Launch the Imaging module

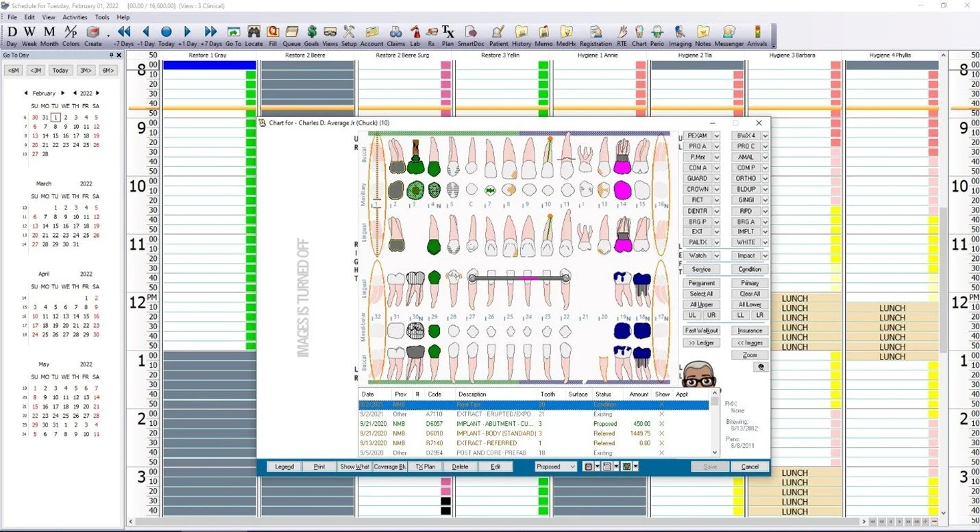point(679,32)
